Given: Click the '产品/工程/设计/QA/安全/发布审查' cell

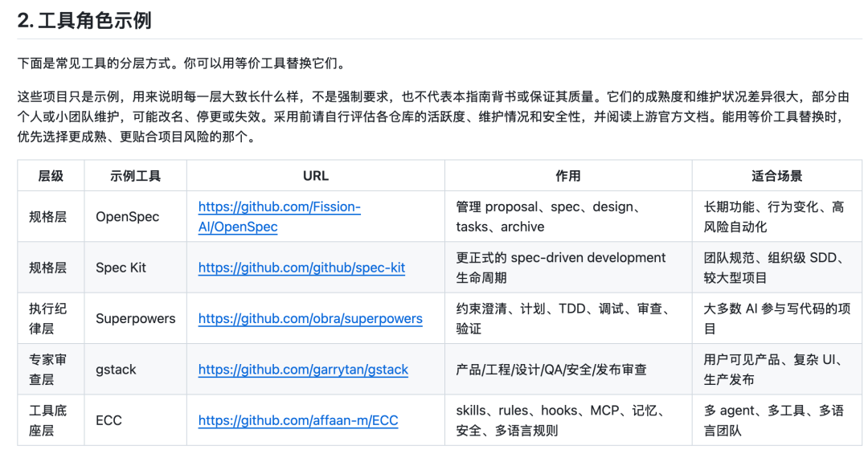Looking at the screenshot, I should (568, 369).
